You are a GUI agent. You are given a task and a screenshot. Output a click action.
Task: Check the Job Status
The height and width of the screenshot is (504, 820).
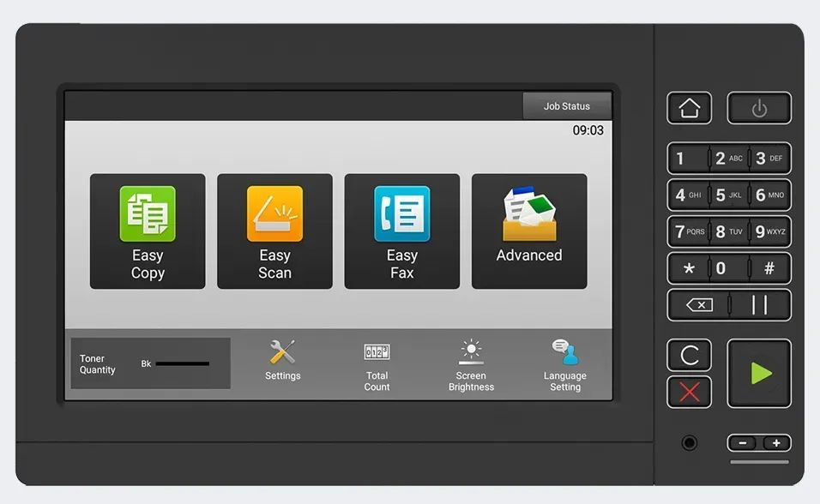click(567, 105)
